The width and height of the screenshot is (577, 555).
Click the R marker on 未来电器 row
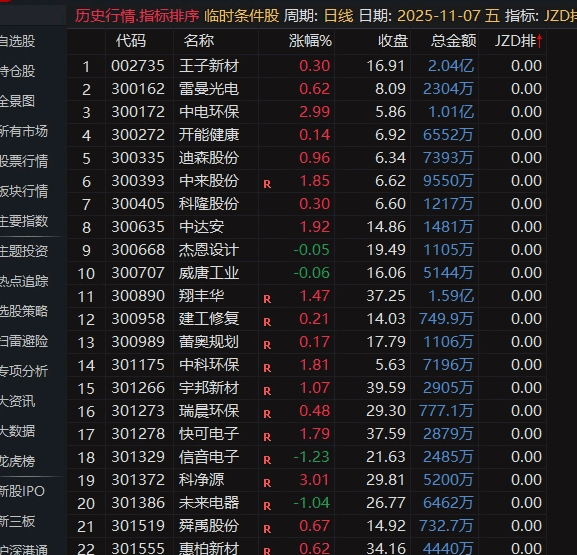(x=267, y=506)
